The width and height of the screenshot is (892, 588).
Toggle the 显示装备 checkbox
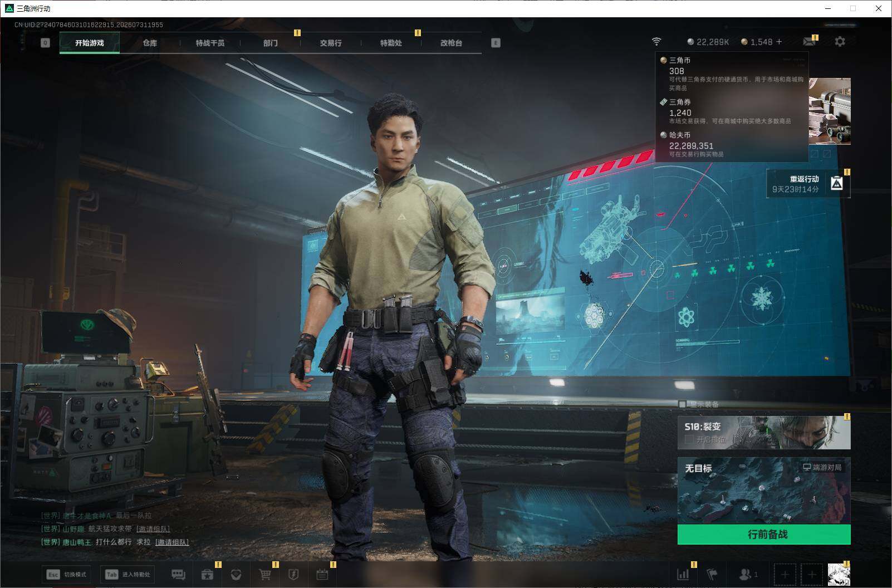(x=682, y=404)
